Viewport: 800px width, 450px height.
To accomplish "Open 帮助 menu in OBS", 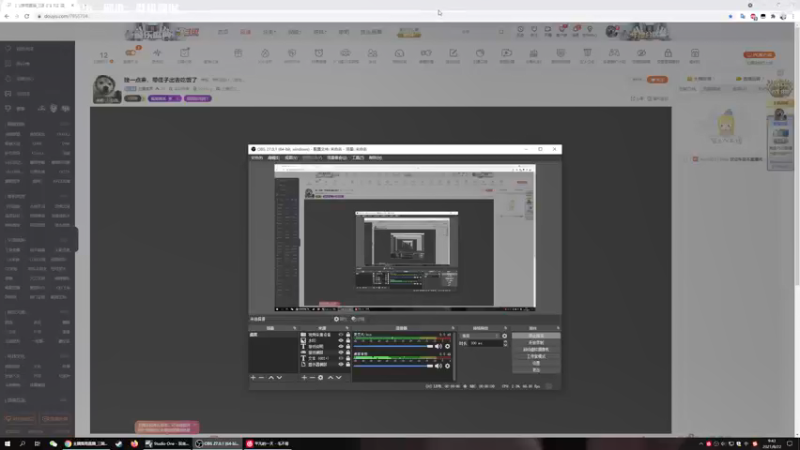I will pyautogui.click(x=375, y=158).
